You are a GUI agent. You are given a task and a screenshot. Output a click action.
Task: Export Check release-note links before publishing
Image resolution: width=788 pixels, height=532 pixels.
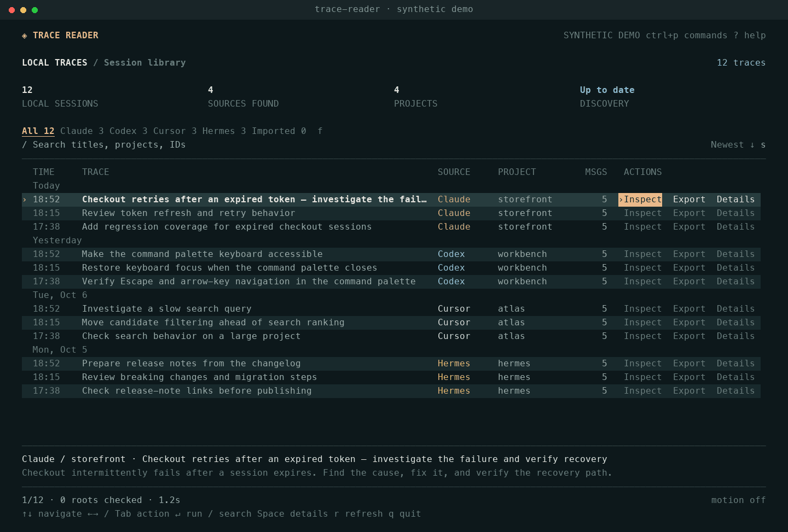(x=690, y=391)
